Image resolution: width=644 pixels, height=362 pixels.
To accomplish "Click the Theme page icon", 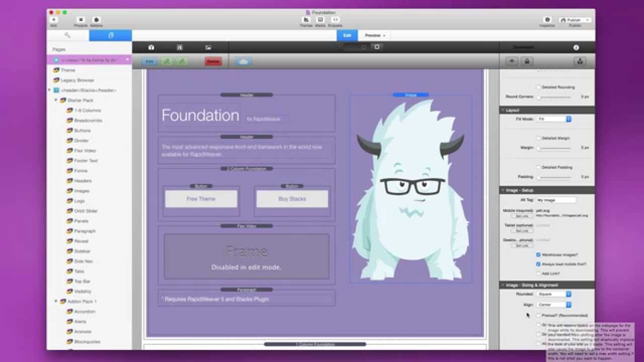I will (56, 70).
